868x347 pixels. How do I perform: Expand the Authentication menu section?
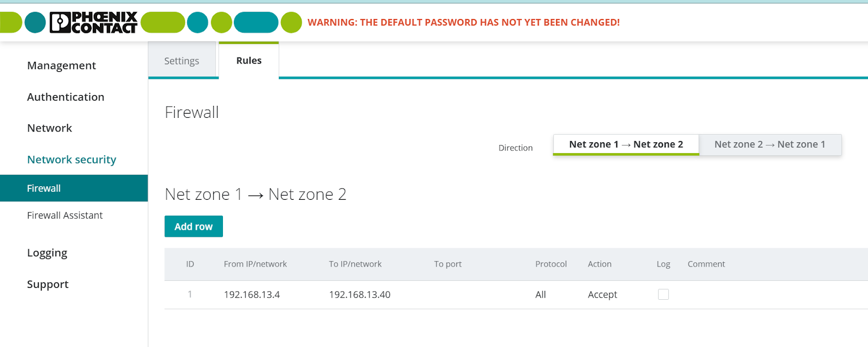tap(66, 97)
